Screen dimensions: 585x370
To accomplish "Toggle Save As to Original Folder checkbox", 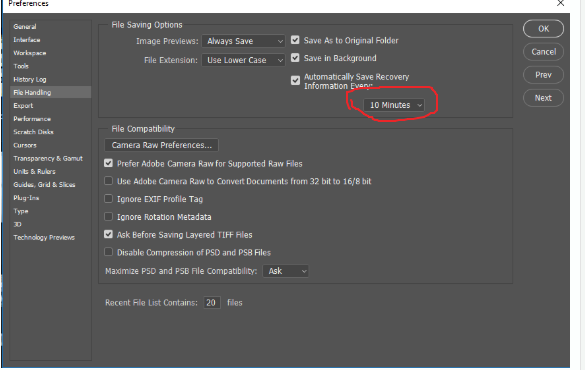I will click(x=295, y=40).
